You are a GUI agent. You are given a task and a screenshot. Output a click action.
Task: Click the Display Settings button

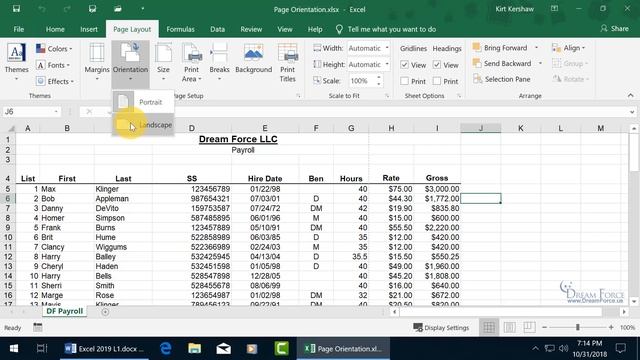point(441,327)
